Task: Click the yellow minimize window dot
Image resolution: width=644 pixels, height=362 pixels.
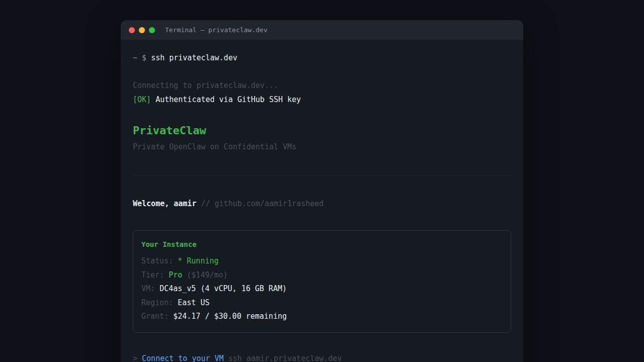Action: coord(142,30)
